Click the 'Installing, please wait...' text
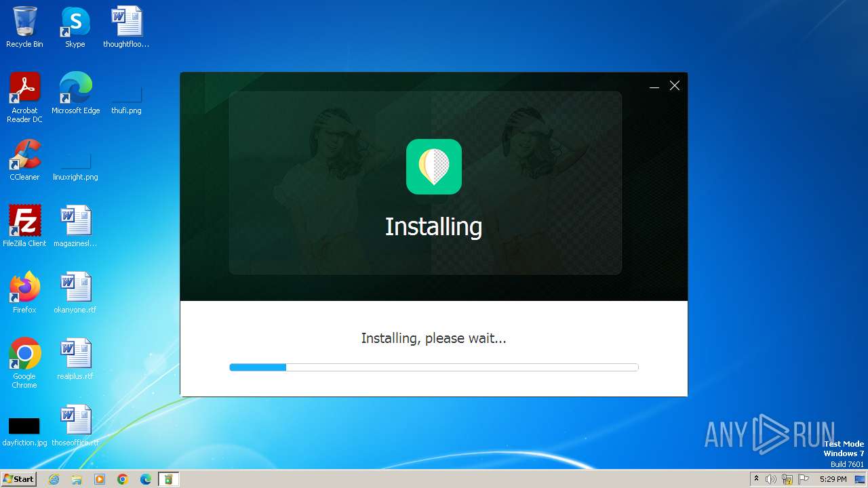 [434, 338]
